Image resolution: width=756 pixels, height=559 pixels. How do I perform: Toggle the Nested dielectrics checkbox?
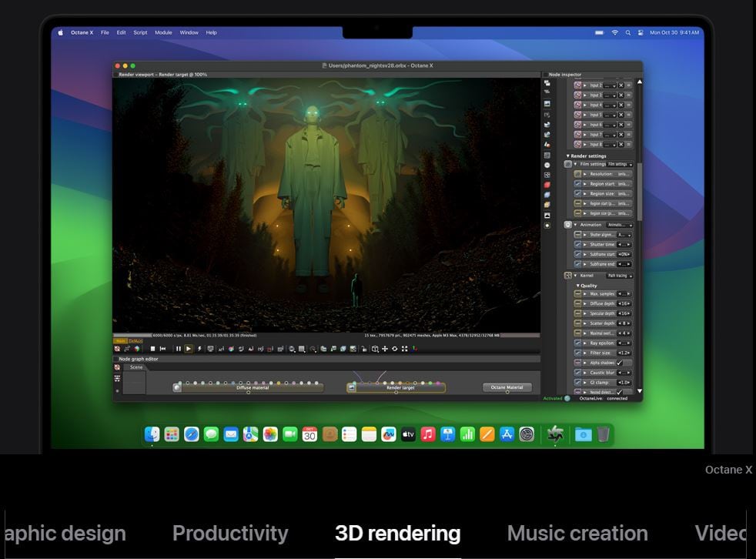click(x=620, y=392)
